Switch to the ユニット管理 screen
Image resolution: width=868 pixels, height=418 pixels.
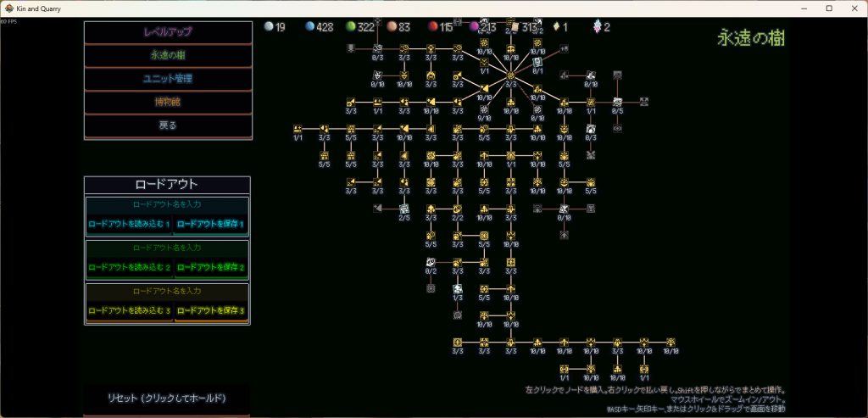pyautogui.click(x=168, y=79)
